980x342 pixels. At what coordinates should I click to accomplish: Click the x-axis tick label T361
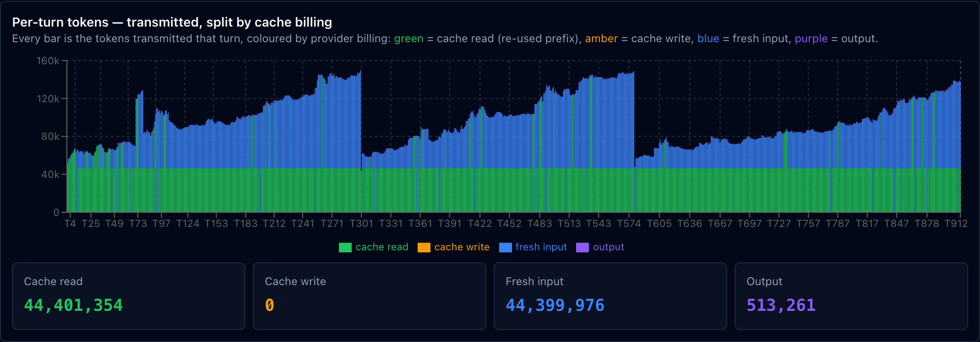click(x=420, y=223)
